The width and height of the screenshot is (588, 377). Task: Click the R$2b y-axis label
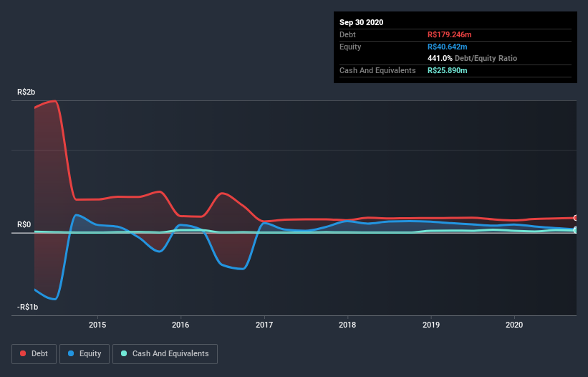tap(26, 92)
